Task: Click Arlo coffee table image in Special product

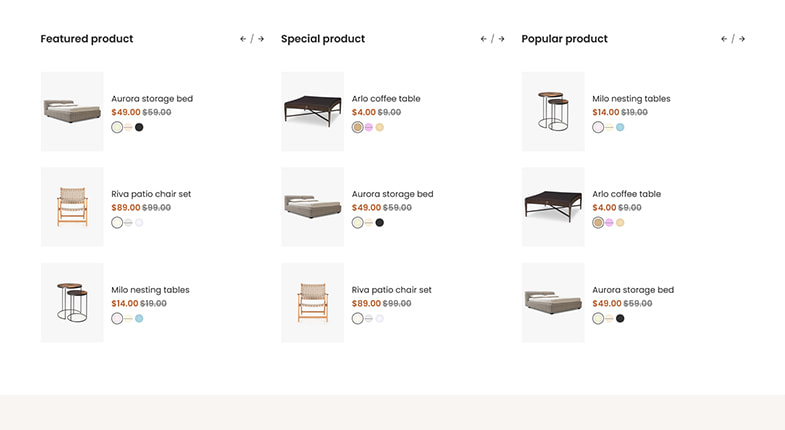Action: 313,111
